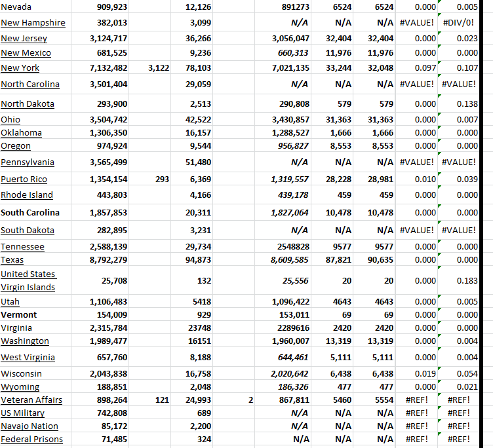Image resolution: width=493 pixels, height=448 pixels.
Task: Open the Navajo Nation link
Action: (30, 426)
